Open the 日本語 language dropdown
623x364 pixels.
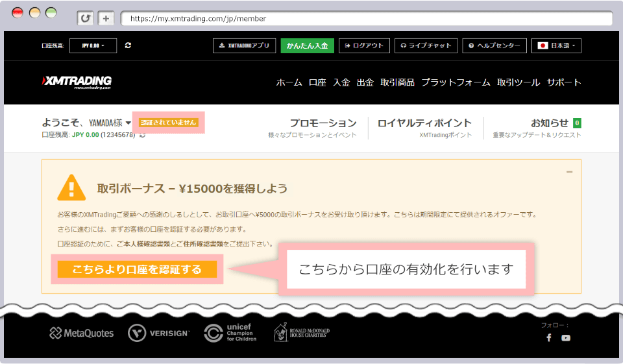tap(556, 45)
